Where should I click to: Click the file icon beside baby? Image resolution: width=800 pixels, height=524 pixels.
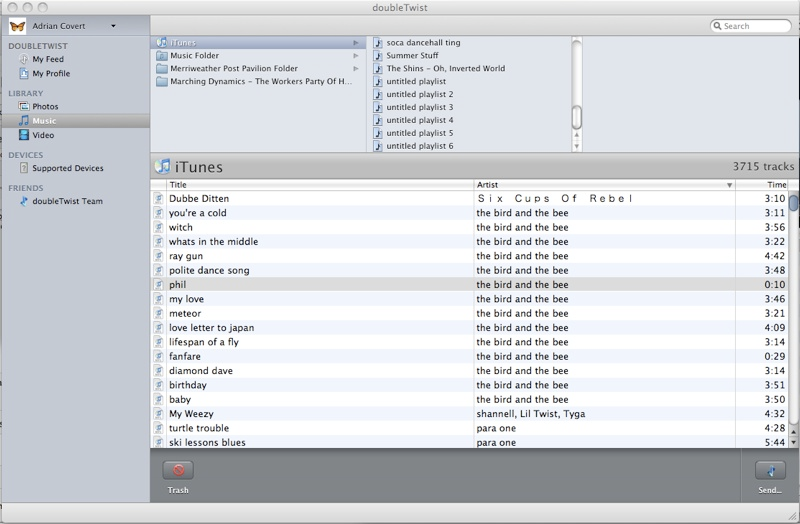(159, 399)
